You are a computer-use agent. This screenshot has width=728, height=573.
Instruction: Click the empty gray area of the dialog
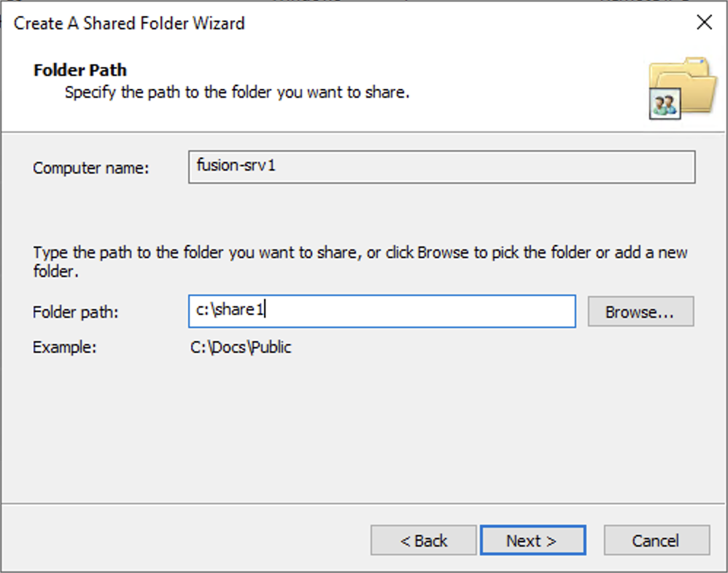[x=365, y=437]
